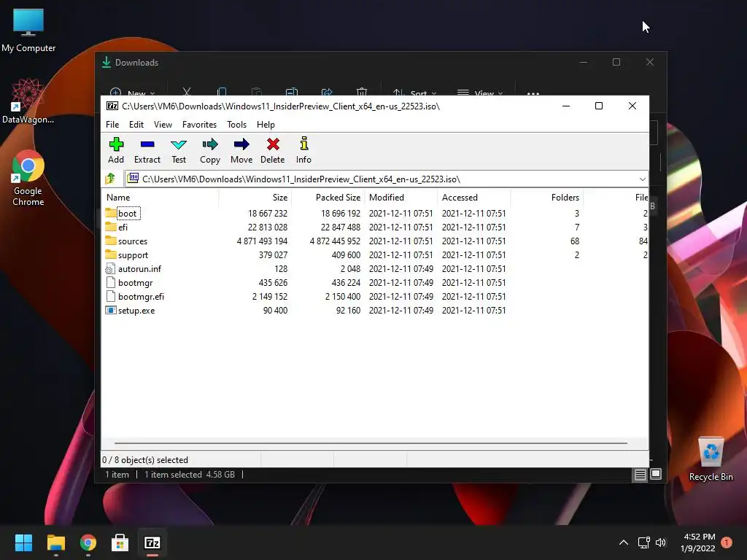Open the View menu in 7-Zip
The image size is (747, 560).
163,124
